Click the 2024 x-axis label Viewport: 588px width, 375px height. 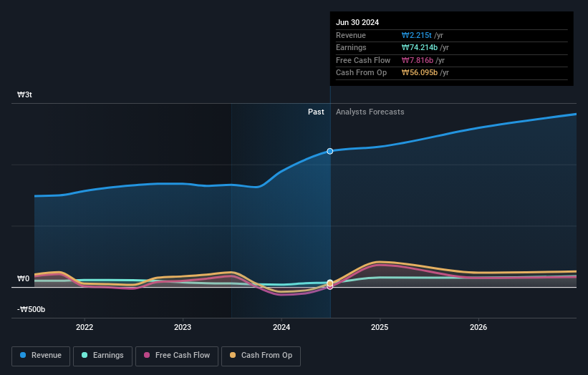(281, 328)
